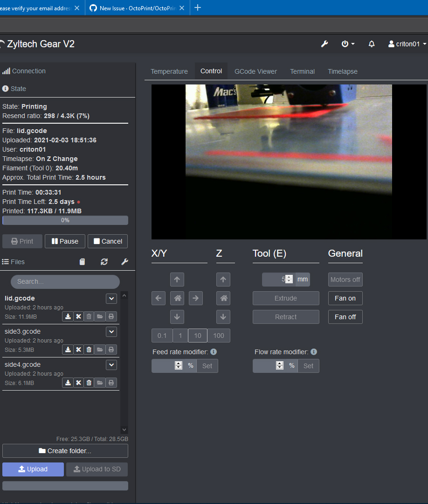Collapse the State panel
This screenshot has height=504, width=428.
(x=14, y=89)
